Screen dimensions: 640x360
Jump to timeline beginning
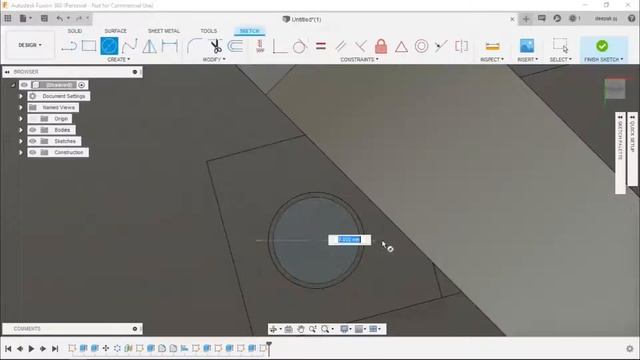(8, 349)
